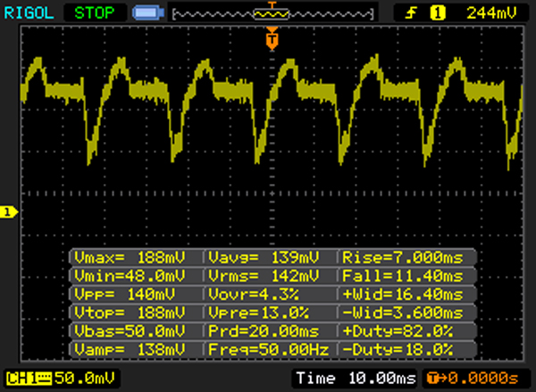Click the 244mV trigger level value

click(491, 13)
